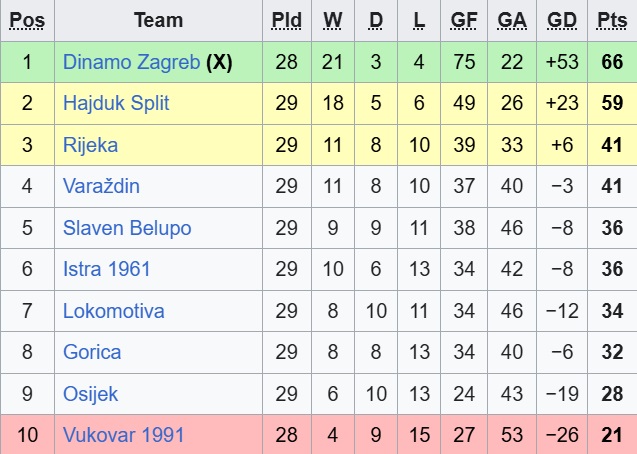Open the Dinamo Zagreb team link
The width and height of the screenshot is (637, 454).
[130, 62]
